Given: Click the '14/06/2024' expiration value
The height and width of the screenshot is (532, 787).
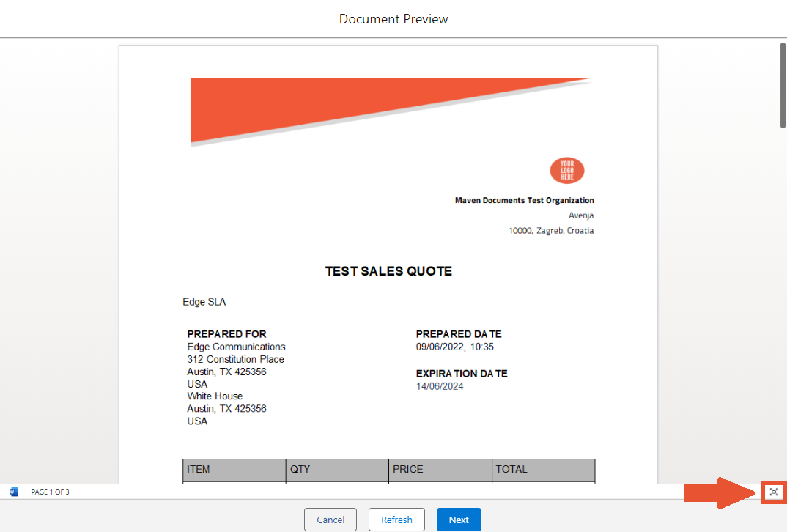Looking at the screenshot, I should (x=440, y=386).
